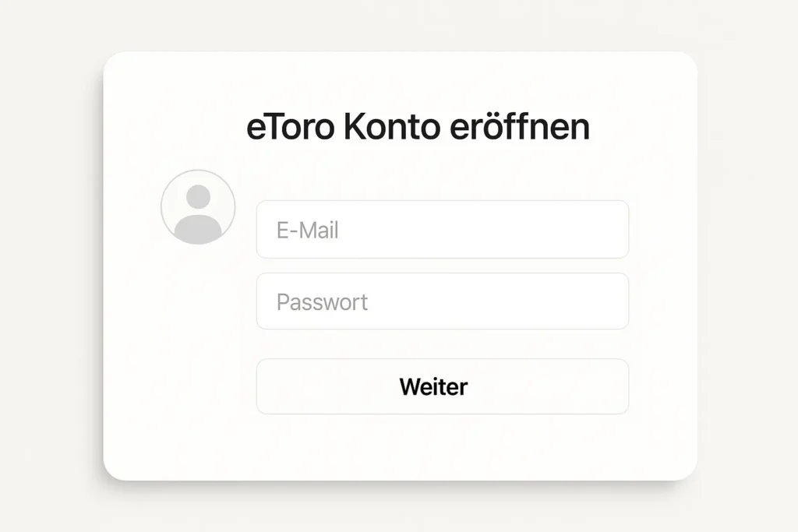This screenshot has width=798, height=532.
Task: Click inside the E-Mail placeholder text
Action: pos(309,229)
